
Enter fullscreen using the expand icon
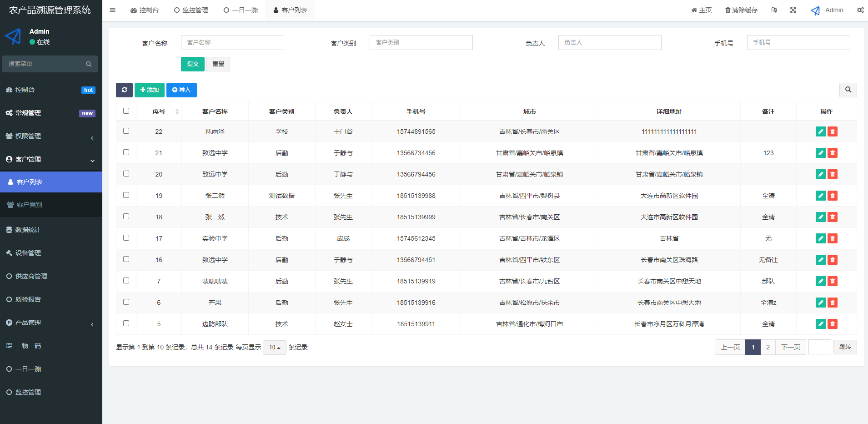point(793,10)
